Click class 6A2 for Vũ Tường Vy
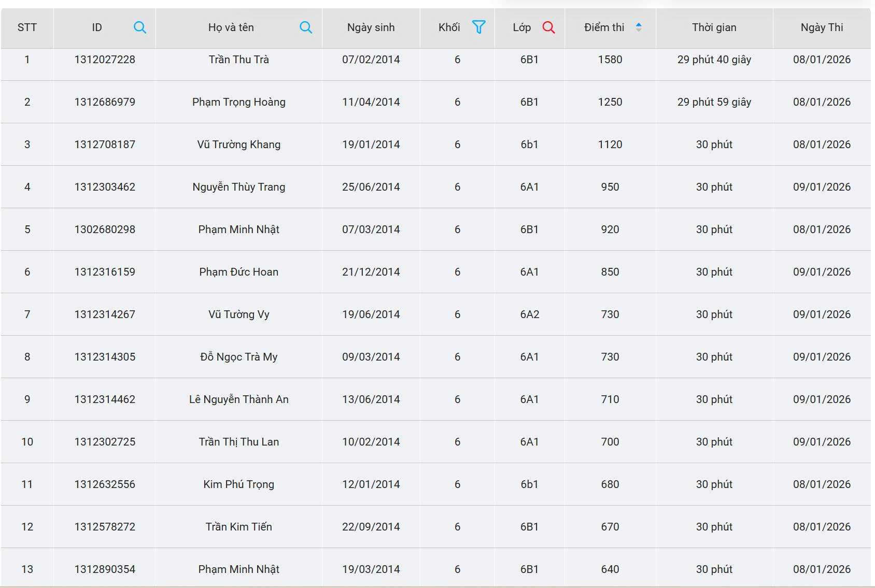The width and height of the screenshot is (875, 588). pos(529,314)
